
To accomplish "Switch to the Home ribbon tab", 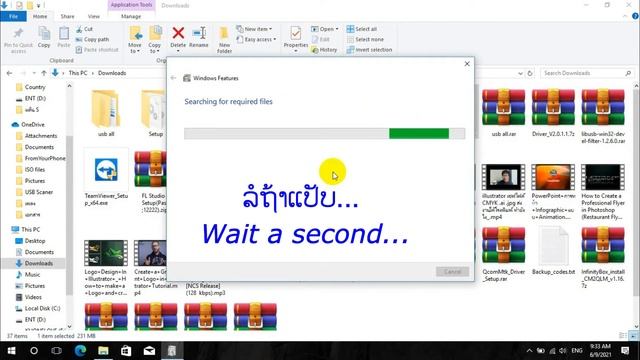I will (40, 16).
